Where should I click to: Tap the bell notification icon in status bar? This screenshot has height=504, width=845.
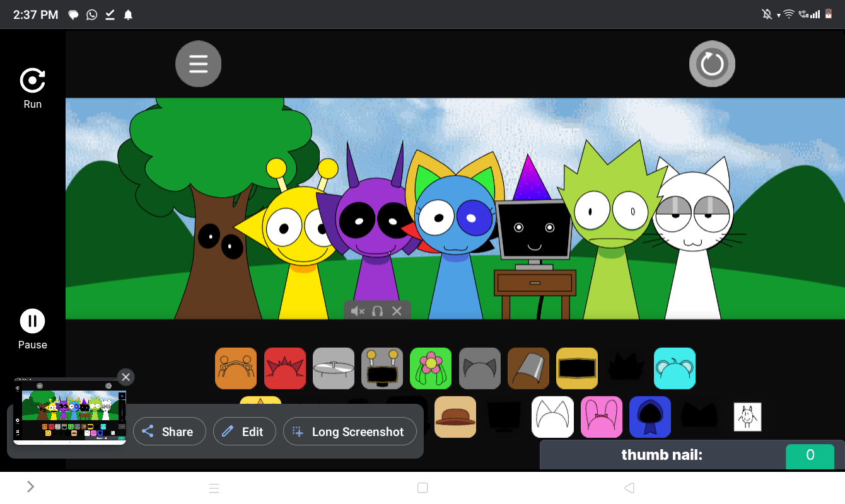click(x=128, y=14)
